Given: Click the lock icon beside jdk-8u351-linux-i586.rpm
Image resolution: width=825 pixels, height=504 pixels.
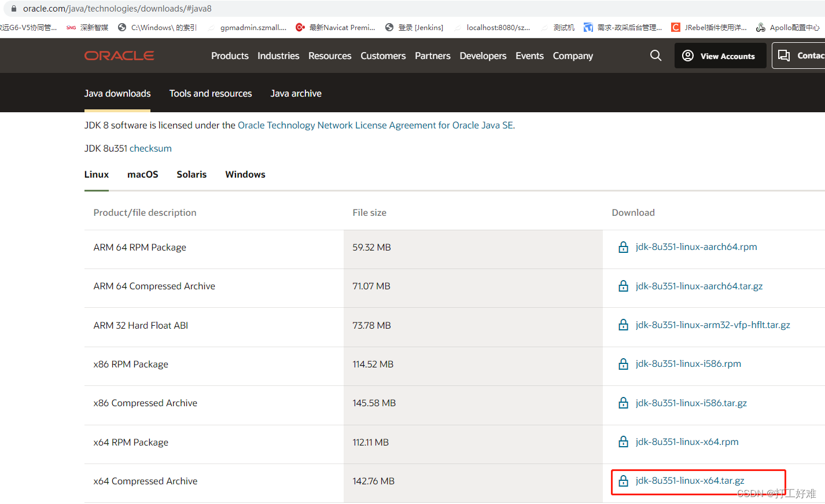Looking at the screenshot, I should [623, 364].
